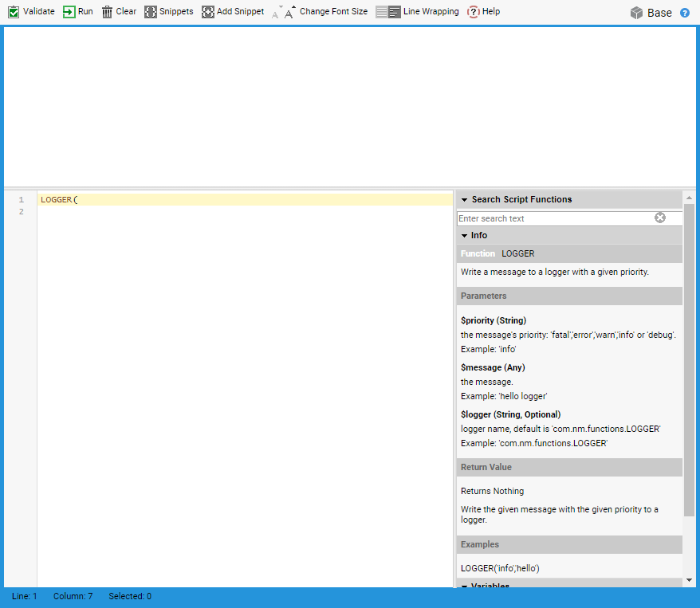Clear the function search text field

tap(660, 217)
